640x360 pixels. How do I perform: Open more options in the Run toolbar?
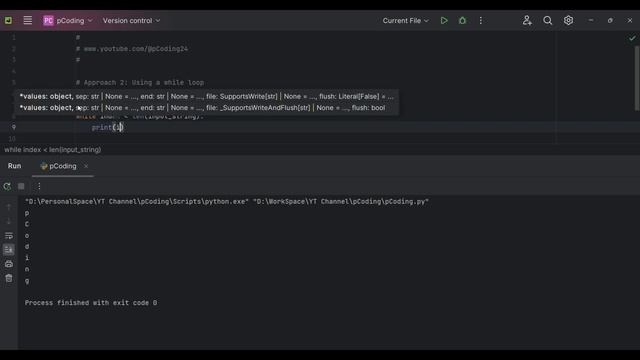click(39, 186)
